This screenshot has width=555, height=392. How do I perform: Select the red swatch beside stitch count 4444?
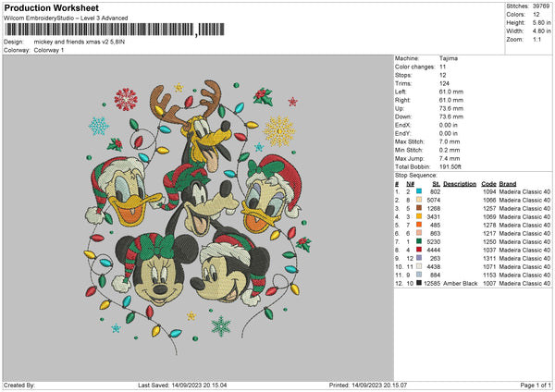click(x=419, y=250)
